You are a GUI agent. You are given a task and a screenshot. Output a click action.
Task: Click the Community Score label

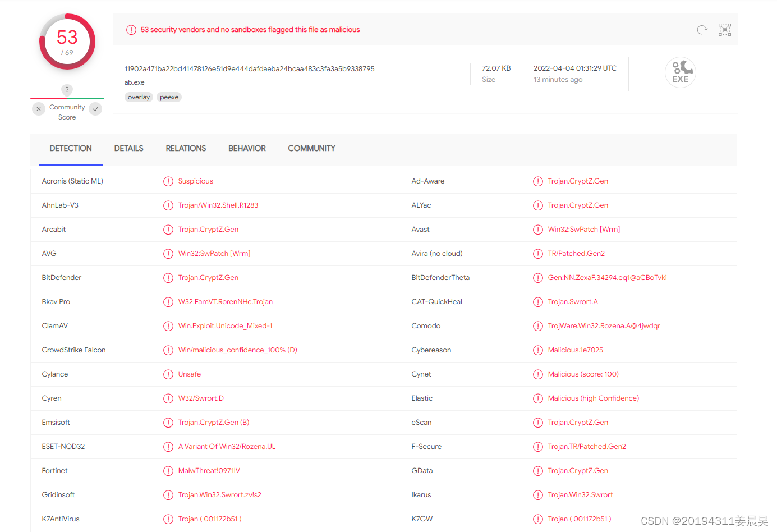[x=67, y=112]
